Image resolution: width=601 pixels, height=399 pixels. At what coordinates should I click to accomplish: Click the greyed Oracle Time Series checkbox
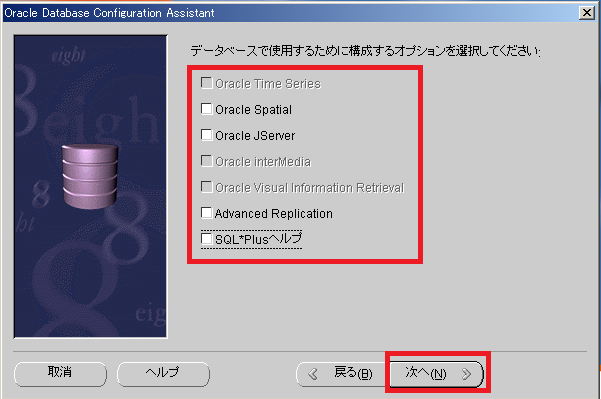coord(207,83)
